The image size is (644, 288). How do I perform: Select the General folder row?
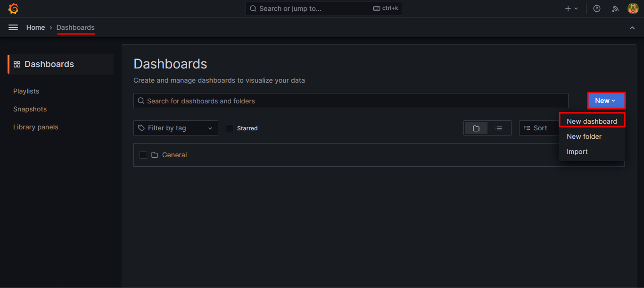174,154
